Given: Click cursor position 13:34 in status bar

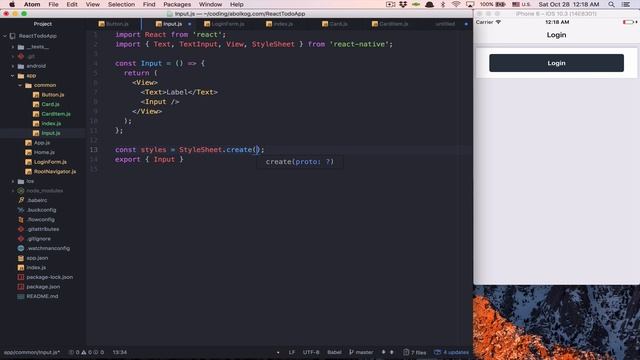Looking at the screenshot, I should coord(120,352).
